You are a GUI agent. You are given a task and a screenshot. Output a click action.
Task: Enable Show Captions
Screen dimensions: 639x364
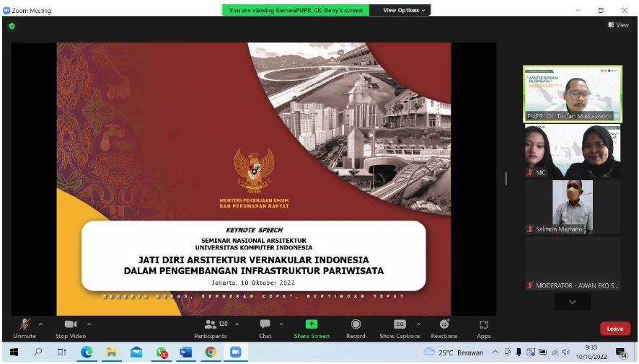(x=400, y=329)
